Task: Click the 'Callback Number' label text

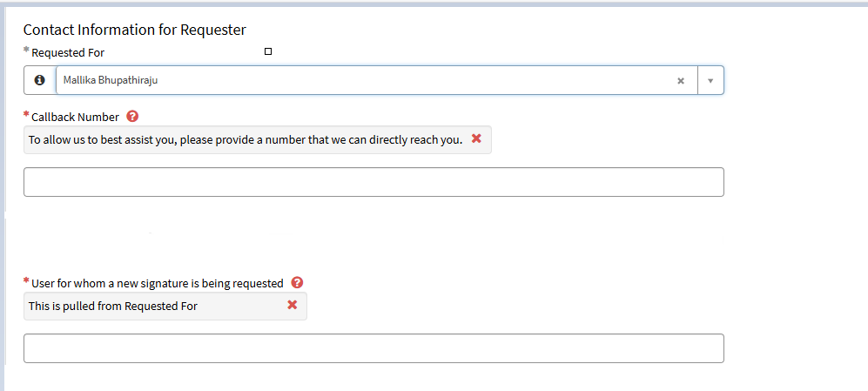Action: pos(75,117)
